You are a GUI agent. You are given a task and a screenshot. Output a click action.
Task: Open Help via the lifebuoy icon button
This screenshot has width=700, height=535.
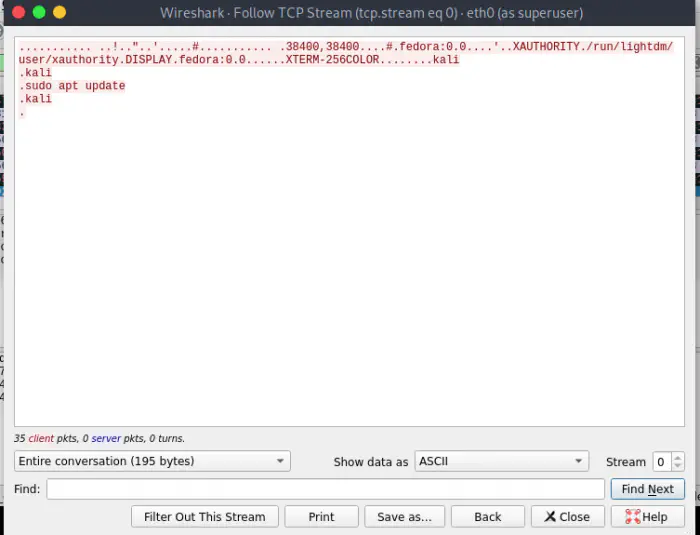click(x=646, y=517)
